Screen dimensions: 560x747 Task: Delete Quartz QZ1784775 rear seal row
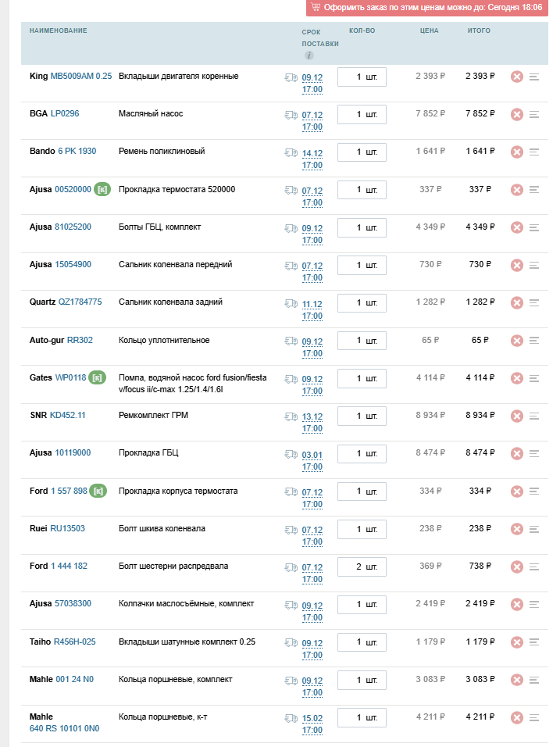click(517, 303)
